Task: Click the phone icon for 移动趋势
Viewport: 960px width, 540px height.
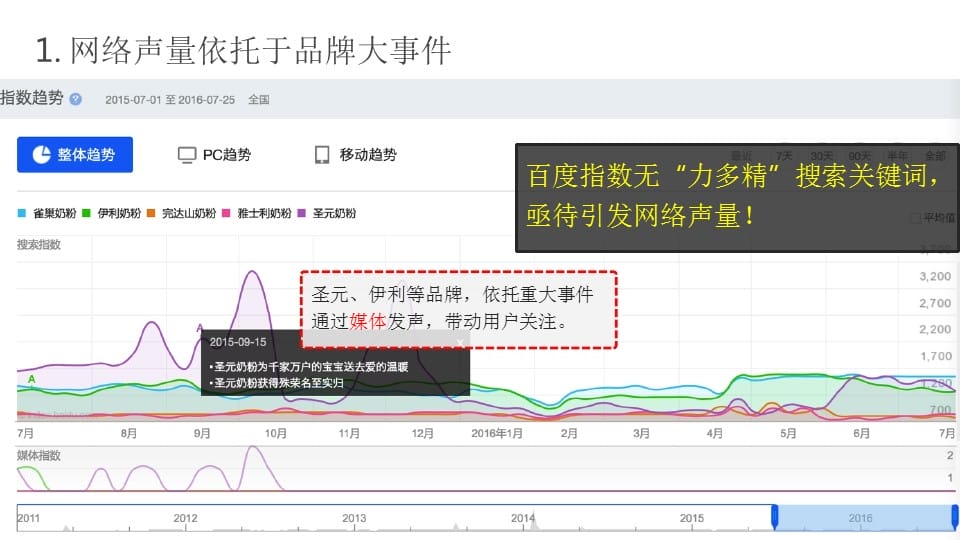Action: (322, 155)
